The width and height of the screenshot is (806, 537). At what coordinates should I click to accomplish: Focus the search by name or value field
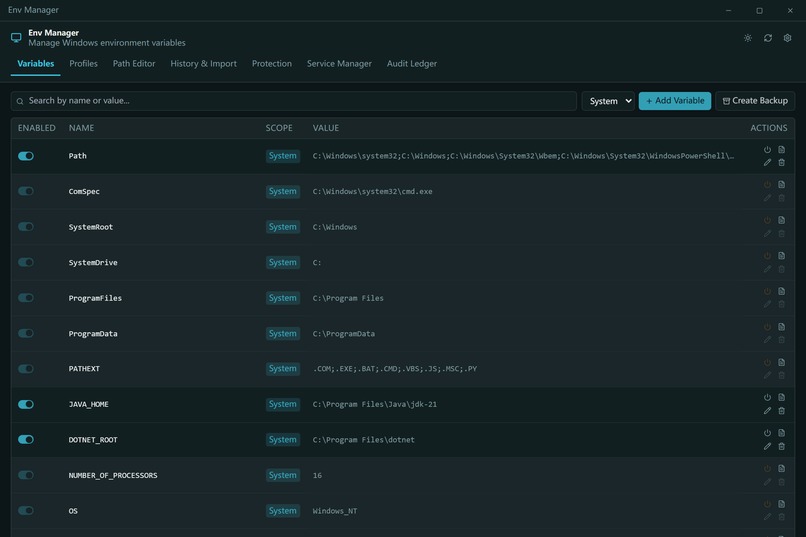click(x=294, y=101)
